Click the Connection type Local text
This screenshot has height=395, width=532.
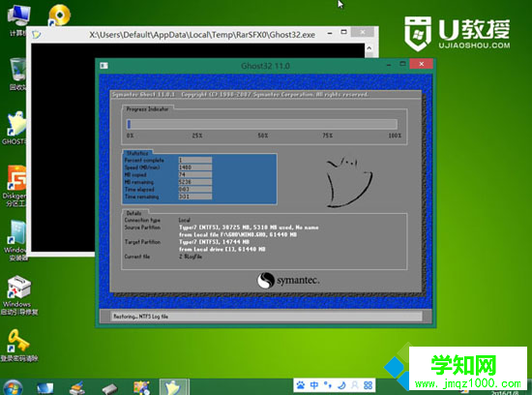coord(185,220)
